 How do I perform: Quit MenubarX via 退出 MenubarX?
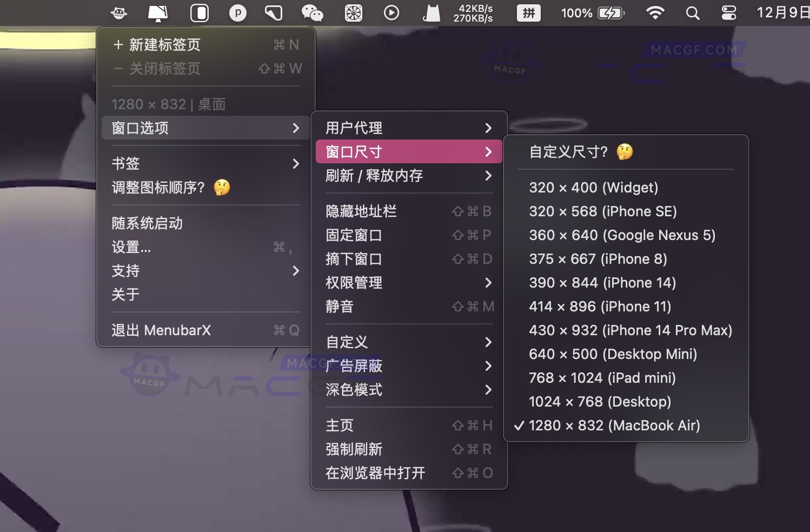[x=161, y=330]
